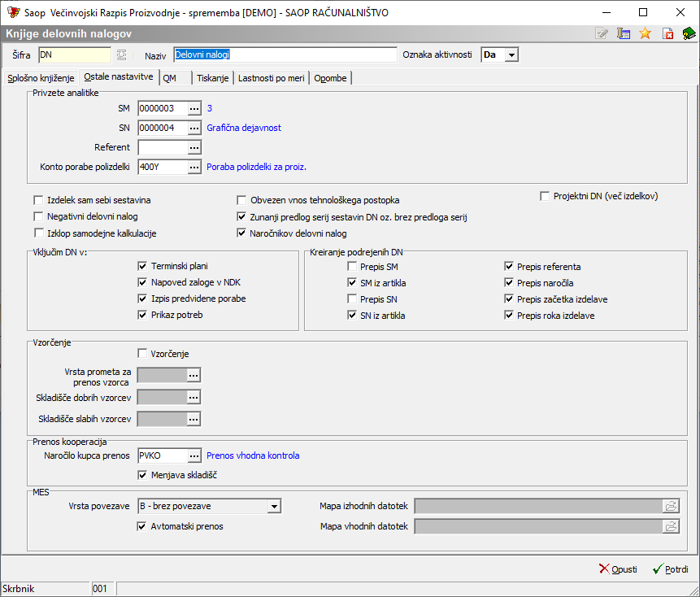Image resolution: width=700 pixels, height=597 pixels.
Task: Confirm with the Potrdi button
Action: pos(671,569)
